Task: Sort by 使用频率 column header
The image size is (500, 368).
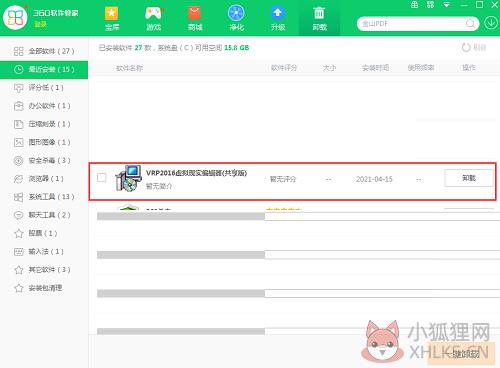Action: (x=421, y=68)
